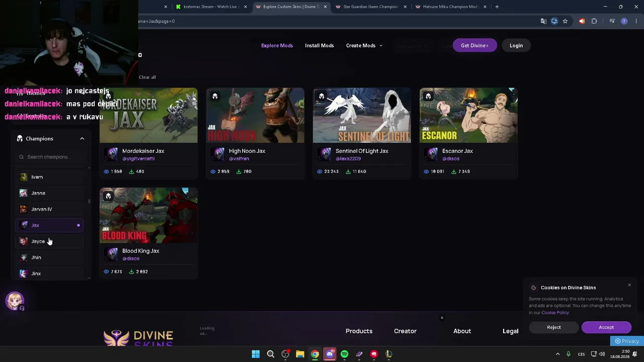
Task: Select Janna in champion list
Action: click(49, 193)
